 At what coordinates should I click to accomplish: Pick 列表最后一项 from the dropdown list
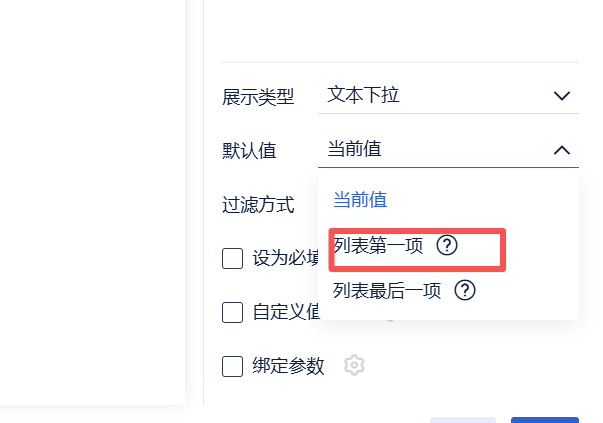pyautogui.click(x=386, y=291)
